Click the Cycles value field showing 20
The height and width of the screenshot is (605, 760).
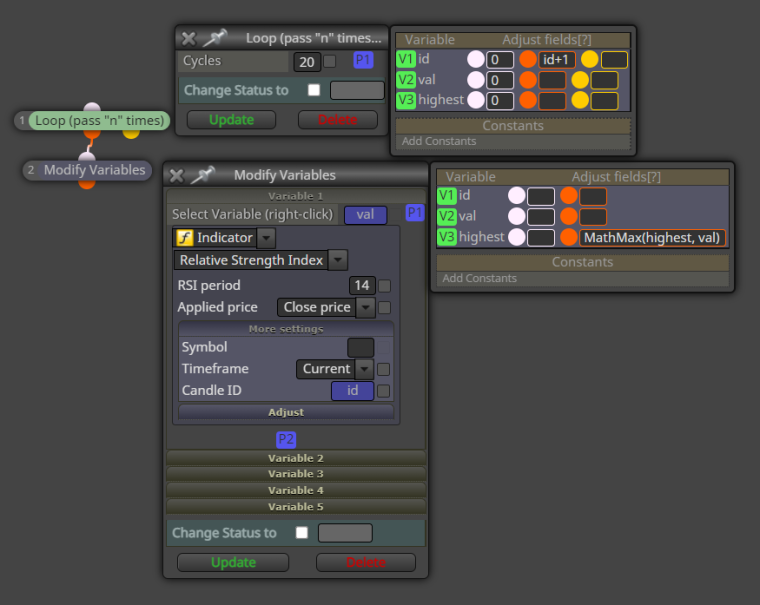[307, 62]
